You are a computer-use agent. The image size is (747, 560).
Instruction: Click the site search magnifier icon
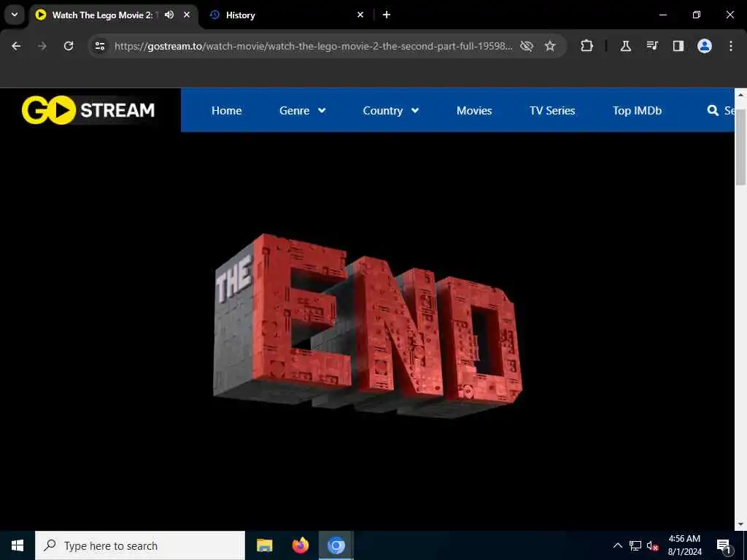coord(713,111)
